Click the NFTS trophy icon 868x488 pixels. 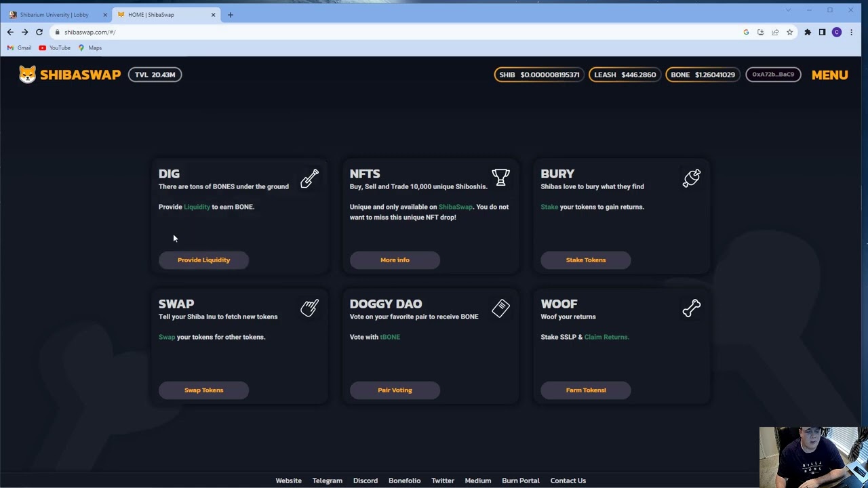tap(500, 178)
